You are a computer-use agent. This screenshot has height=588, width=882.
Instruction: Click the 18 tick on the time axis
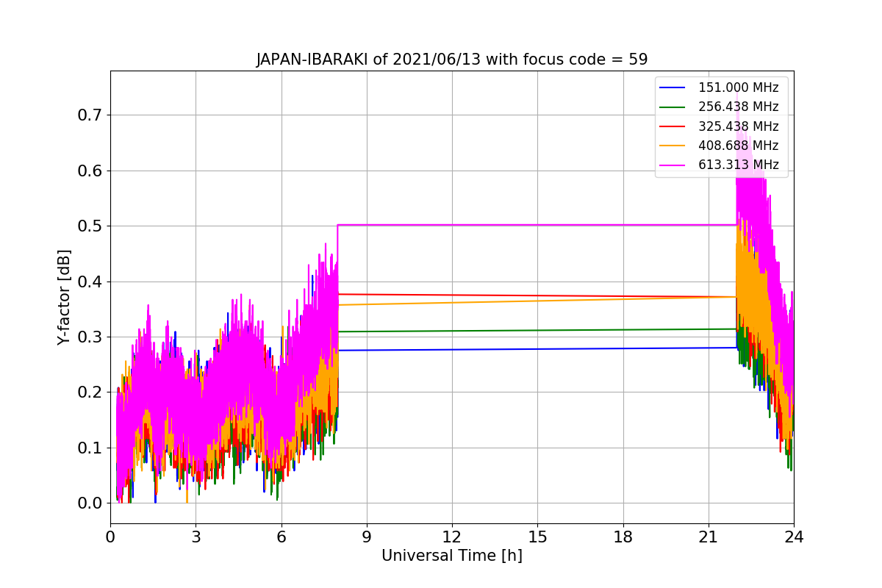(x=623, y=537)
